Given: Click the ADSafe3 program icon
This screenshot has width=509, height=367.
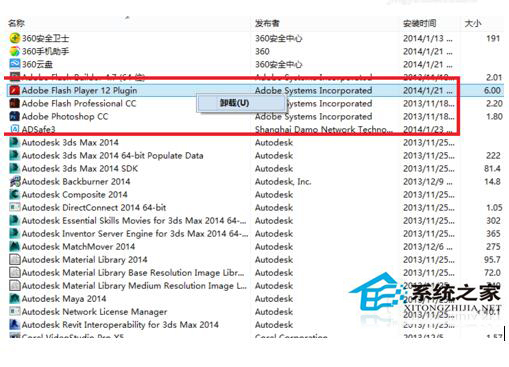Looking at the screenshot, I should tap(15, 129).
